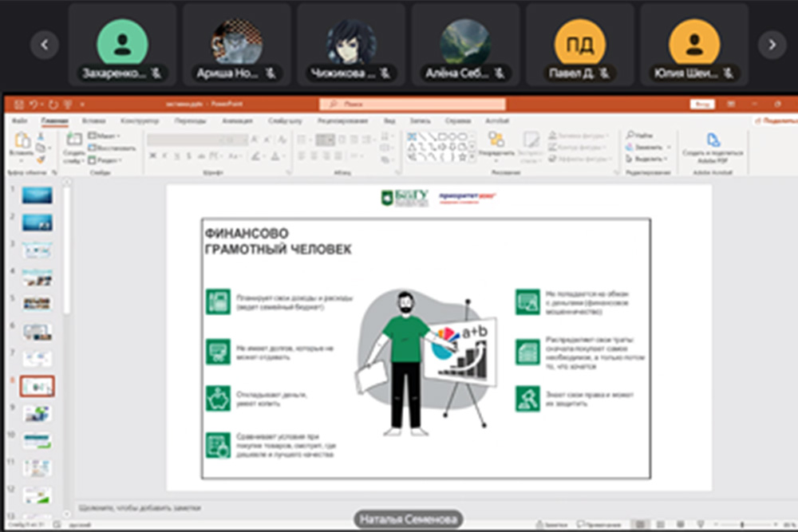Select Захаренко participant tile
The width and height of the screenshot is (798, 532).
pos(122,44)
